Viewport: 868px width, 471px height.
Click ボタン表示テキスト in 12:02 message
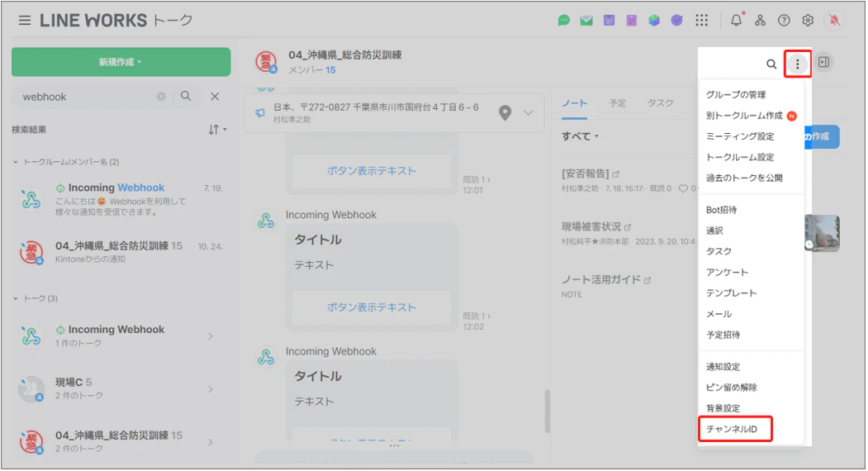[372, 307]
